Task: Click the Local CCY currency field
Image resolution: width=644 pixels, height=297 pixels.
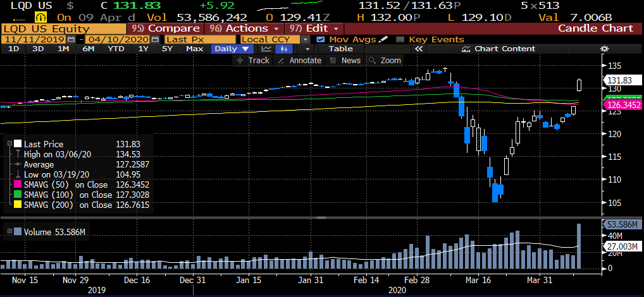Action: (270, 39)
